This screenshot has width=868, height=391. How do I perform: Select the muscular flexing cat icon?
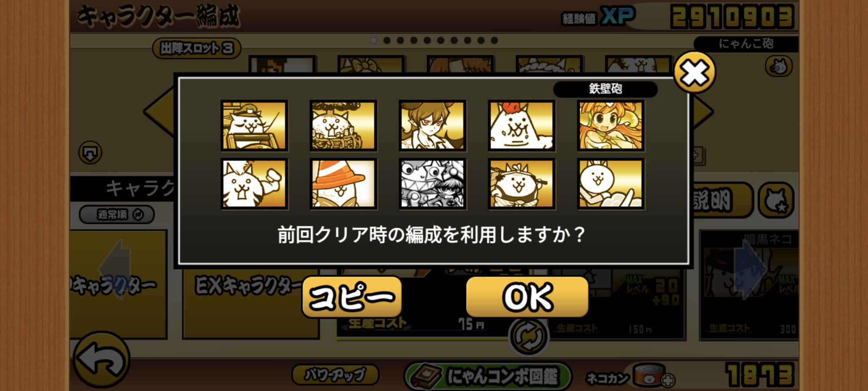click(254, 184)
